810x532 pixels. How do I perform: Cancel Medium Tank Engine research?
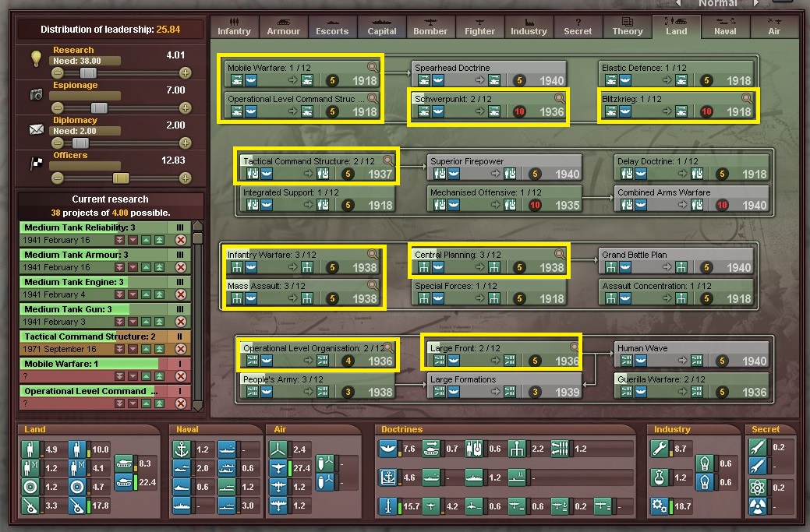[180, 294]
